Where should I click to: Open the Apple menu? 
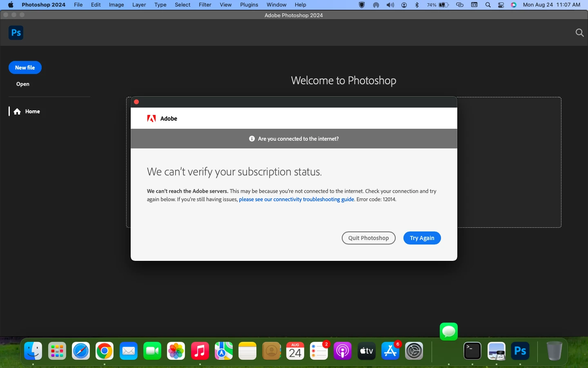[x=11, y=5]
